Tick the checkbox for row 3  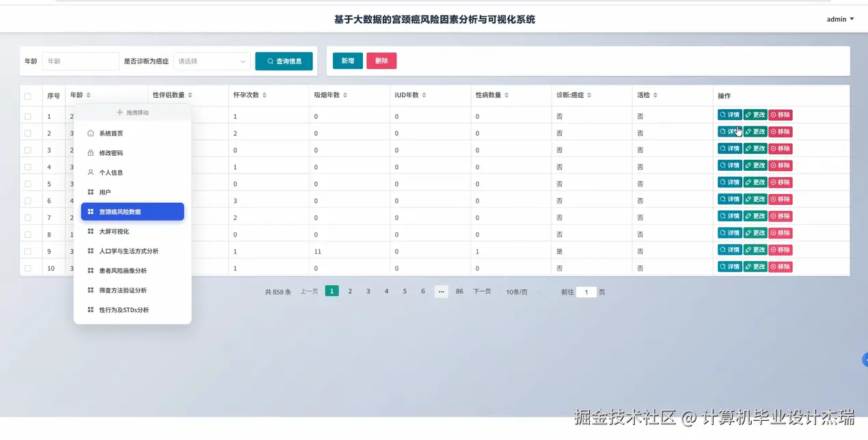(x=28, y=150)
